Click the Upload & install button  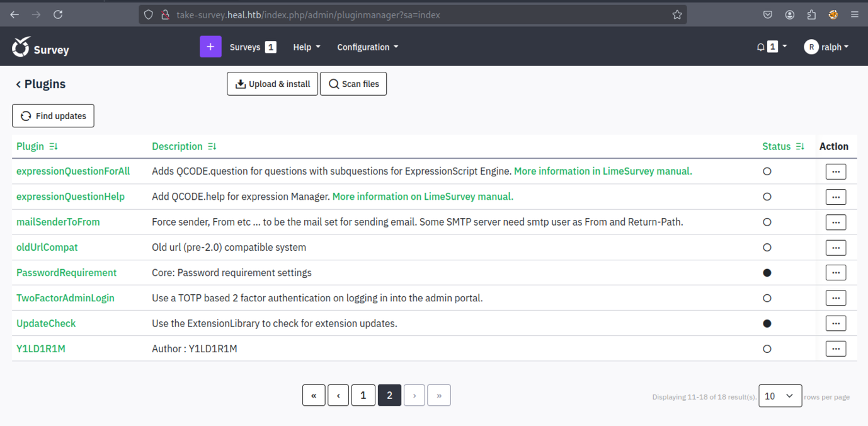pos(272,84)
